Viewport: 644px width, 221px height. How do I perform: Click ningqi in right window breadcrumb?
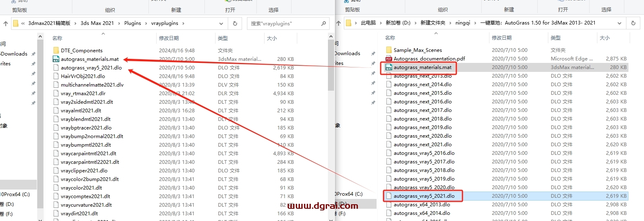pos(463,23)
